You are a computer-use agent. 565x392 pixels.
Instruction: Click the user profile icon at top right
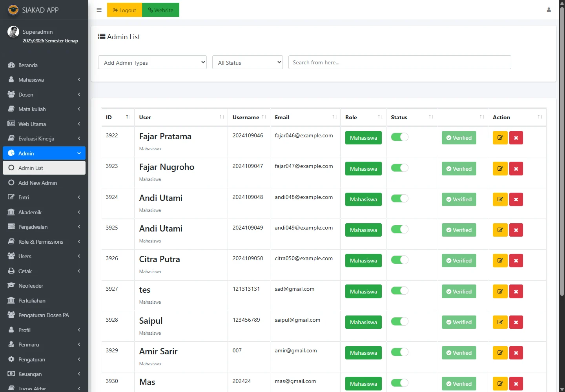[x=549, y=10]
